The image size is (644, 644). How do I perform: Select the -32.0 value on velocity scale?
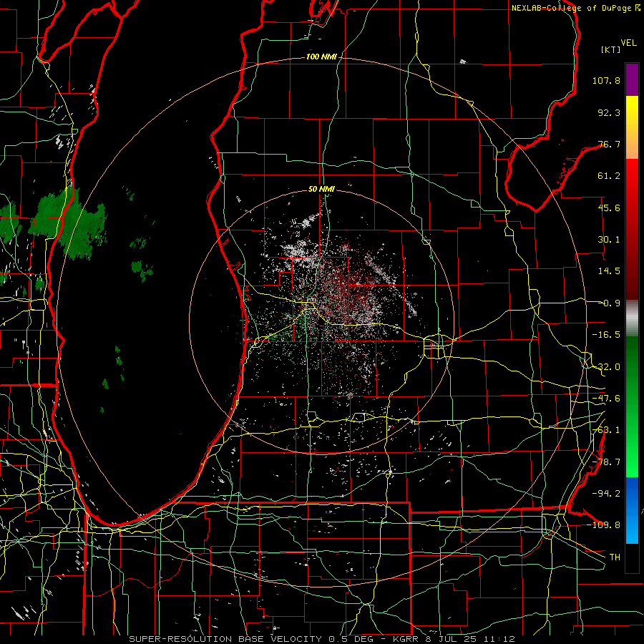606,367
